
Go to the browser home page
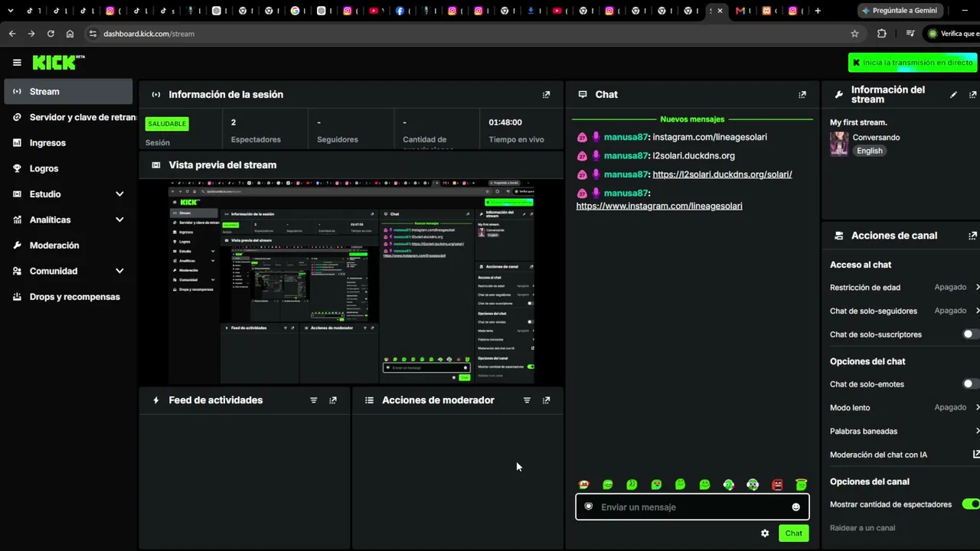coord(70,34)
